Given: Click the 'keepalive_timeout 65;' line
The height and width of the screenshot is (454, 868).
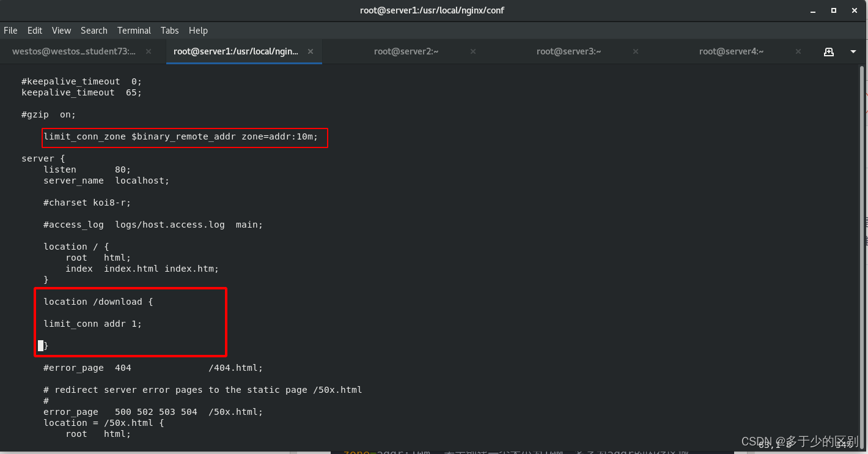Looking at the screenshot, I should point(81,92).
